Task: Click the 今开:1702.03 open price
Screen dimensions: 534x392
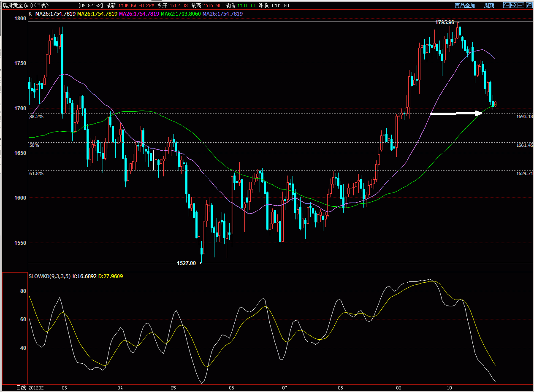Action: pyautogui.click(x=172, y=5)
